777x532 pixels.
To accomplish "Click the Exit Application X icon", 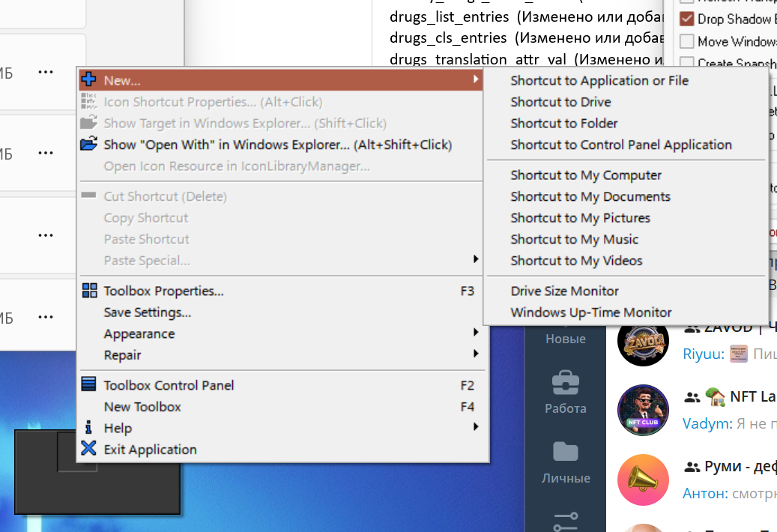I will click(x=89, y=449).
